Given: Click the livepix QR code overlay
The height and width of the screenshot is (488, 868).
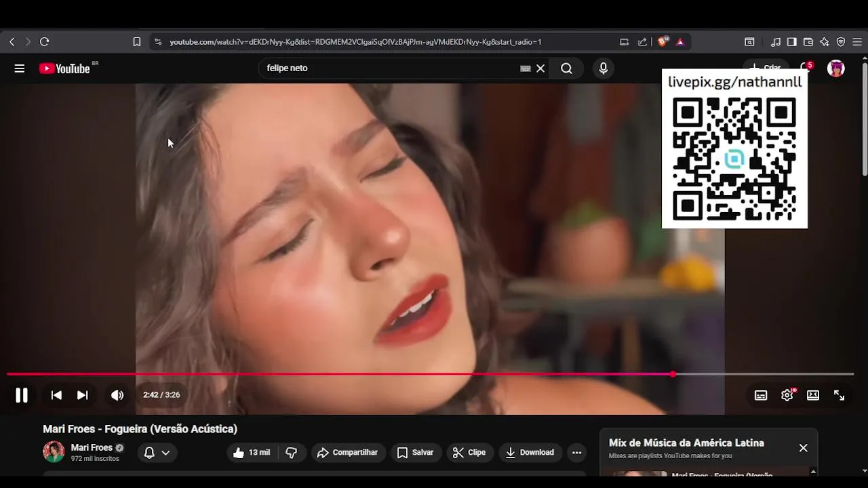Looking at the screenshot, I should 734,159.
